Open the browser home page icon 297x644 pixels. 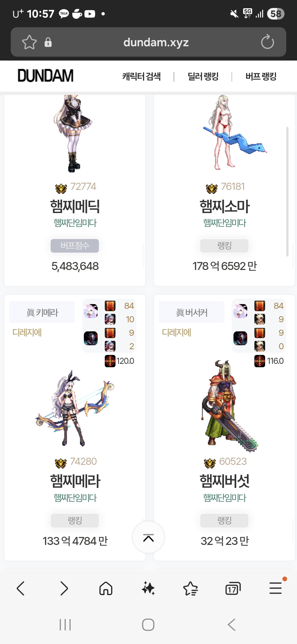(x=106, y=588)
